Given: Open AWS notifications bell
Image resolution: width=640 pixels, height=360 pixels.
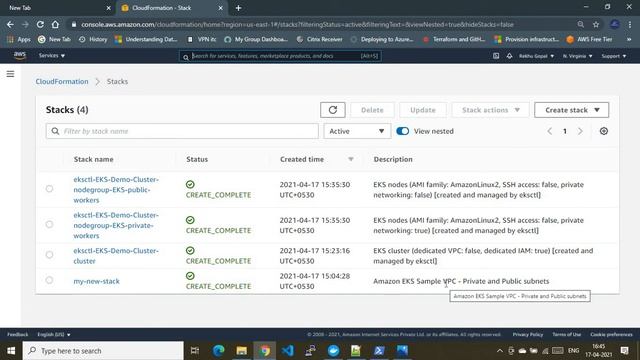Looking at the screenshot, I should (x=509, y=56).
